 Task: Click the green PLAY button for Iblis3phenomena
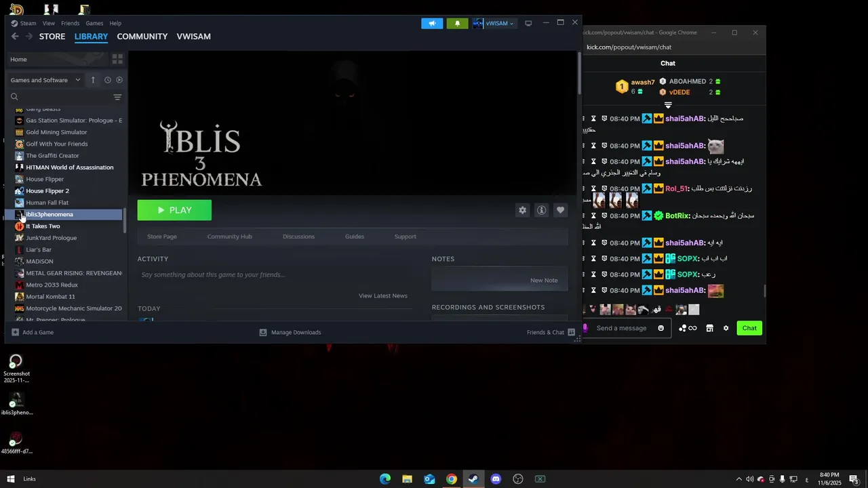(x=174, y=210)
